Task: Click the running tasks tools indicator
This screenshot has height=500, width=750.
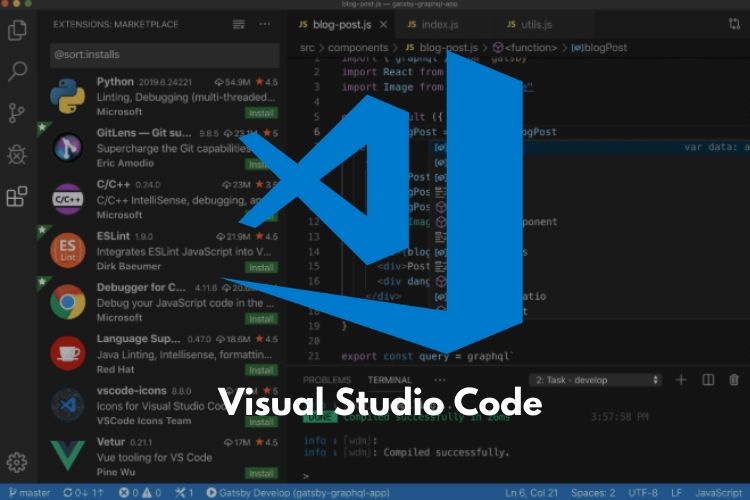Action: (x=184, y=492)
